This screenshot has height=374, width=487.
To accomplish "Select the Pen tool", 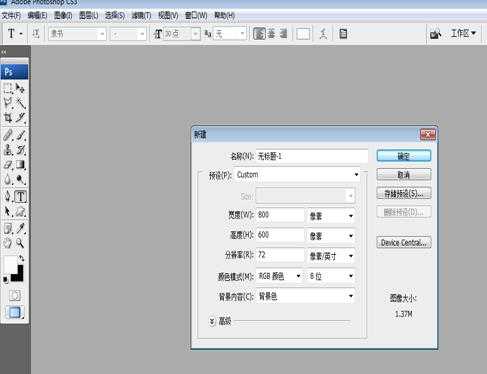I will click(8, 196).
